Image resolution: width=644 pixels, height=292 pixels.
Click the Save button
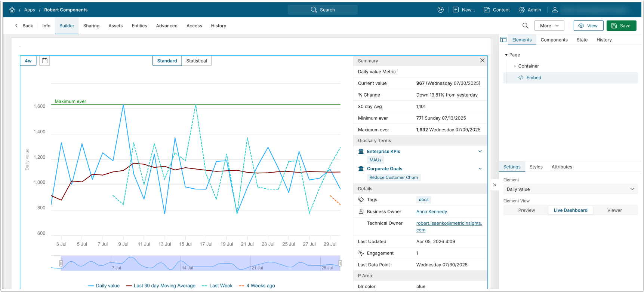(x=621, y=26)
